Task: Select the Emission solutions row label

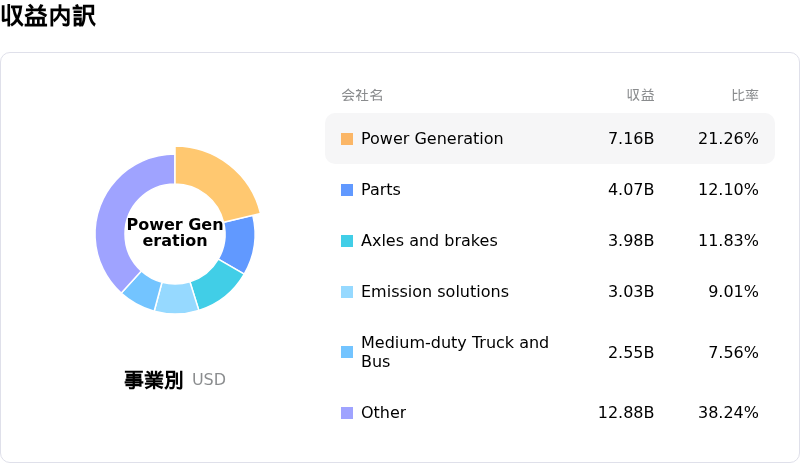Action: [x=434, y=292]
